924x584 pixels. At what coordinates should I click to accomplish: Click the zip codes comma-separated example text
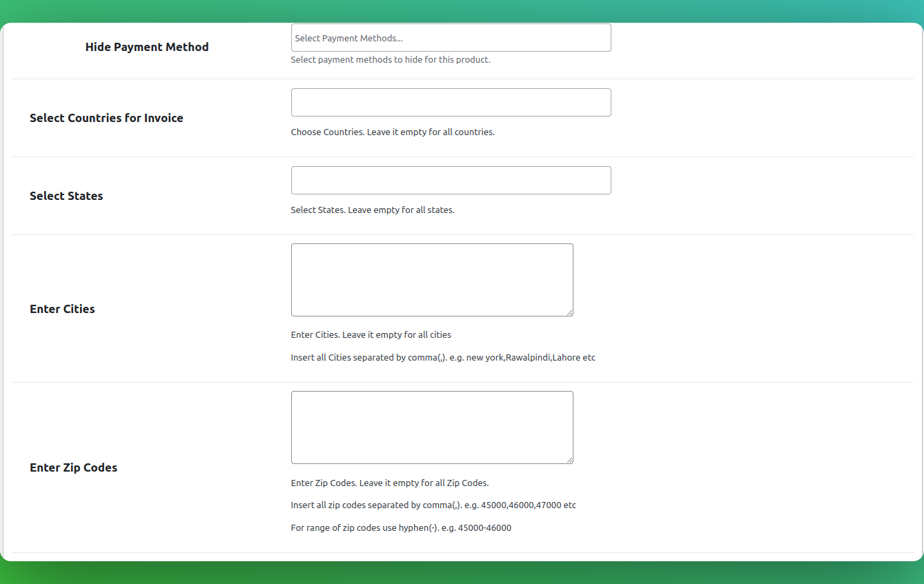pyautogui.click(x=433, y=505)
